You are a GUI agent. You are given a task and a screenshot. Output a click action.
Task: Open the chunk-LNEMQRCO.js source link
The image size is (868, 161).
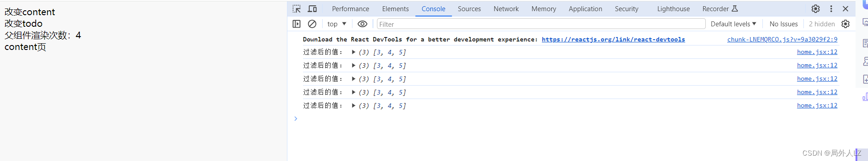[782, 40]
